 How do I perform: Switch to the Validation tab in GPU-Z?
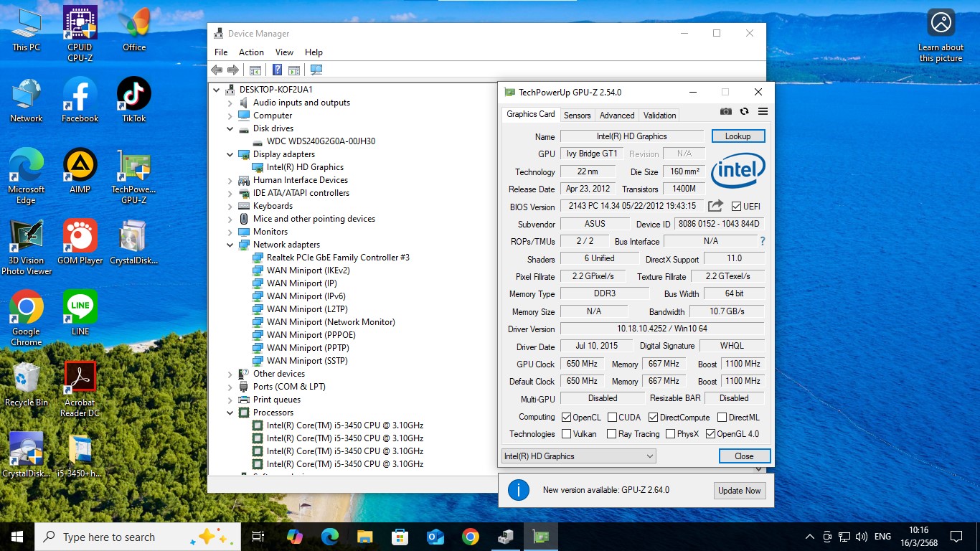coord(659,115)
